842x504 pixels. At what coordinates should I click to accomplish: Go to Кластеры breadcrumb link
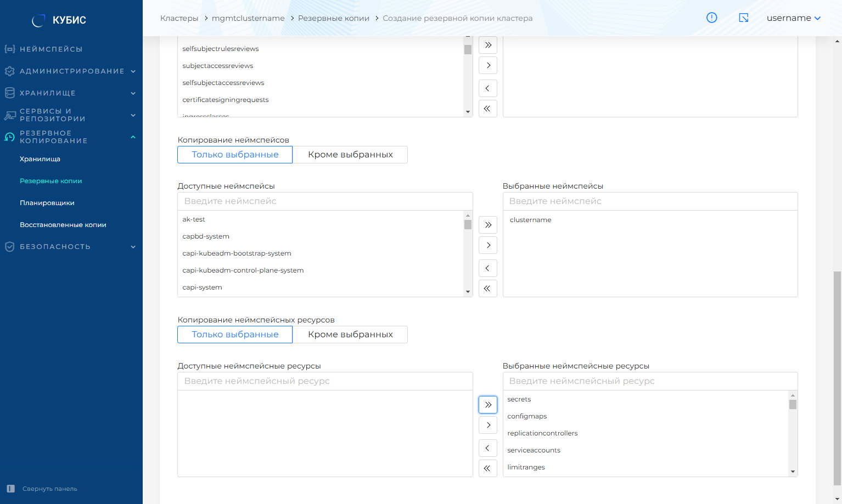[x=179, y=18]
